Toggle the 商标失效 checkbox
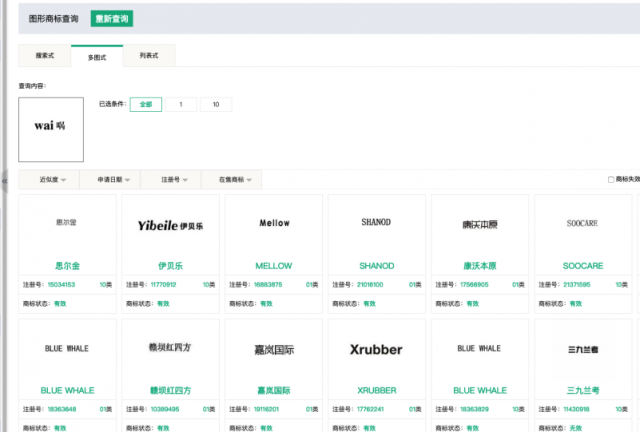The width and height of the screenshot is (640, 432). point(611,180)
